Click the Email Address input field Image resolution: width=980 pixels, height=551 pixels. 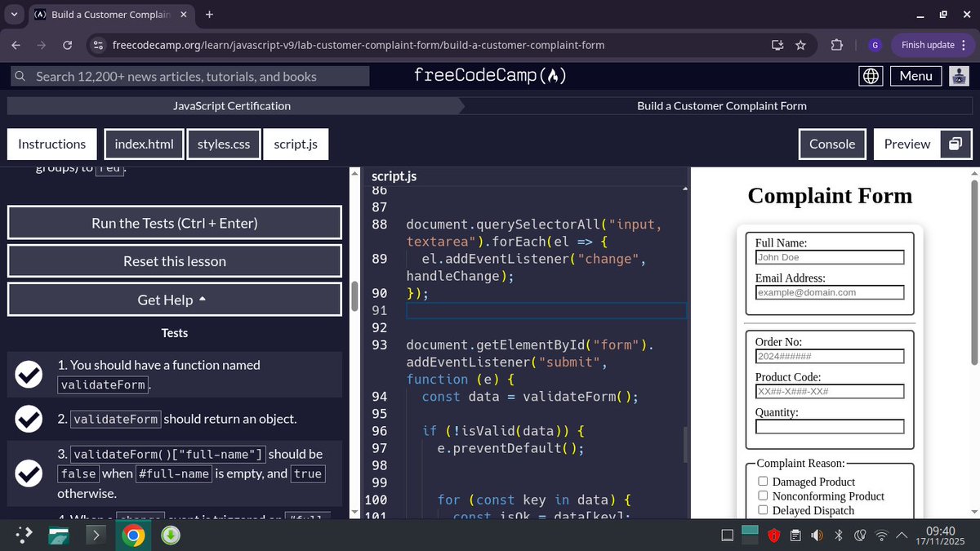pyautogui.click(x=830, y=292)
